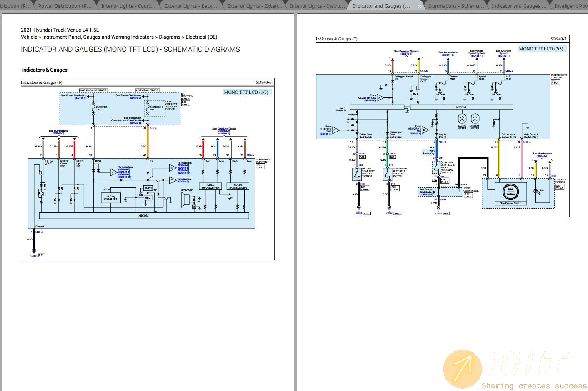
Task: Close the active Indicator and Gauges tab
Action: click(x=420, y=6)
